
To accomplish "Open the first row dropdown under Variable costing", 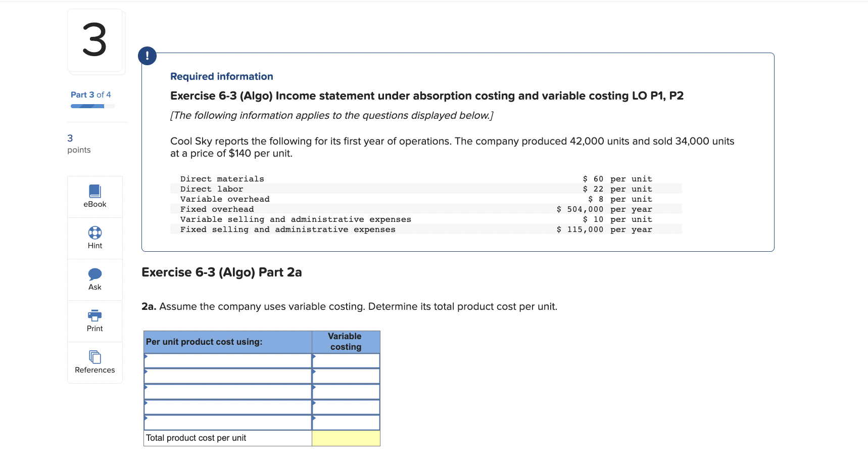I will [346, 360].
